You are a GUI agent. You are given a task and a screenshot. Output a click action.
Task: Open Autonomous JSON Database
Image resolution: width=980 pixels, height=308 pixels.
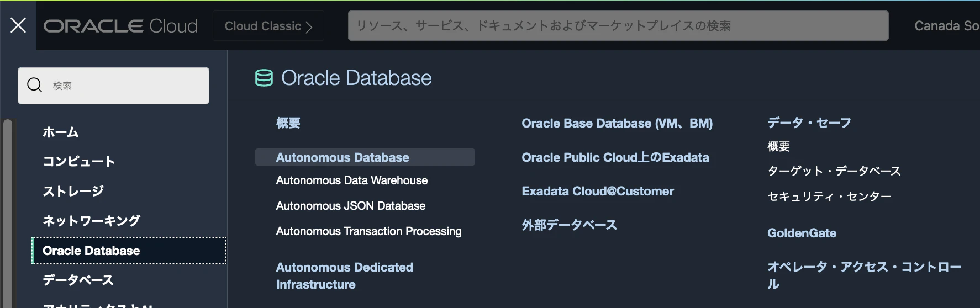pyautogui.click(x=351, y=206)
